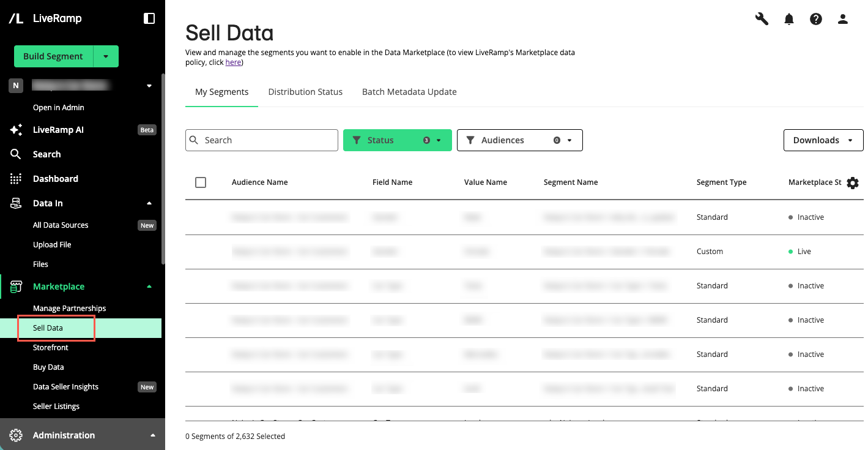This screenshot has width=868, height=450.
Task: Click the Segment Type column header
Action: click(x=722, y=182)
